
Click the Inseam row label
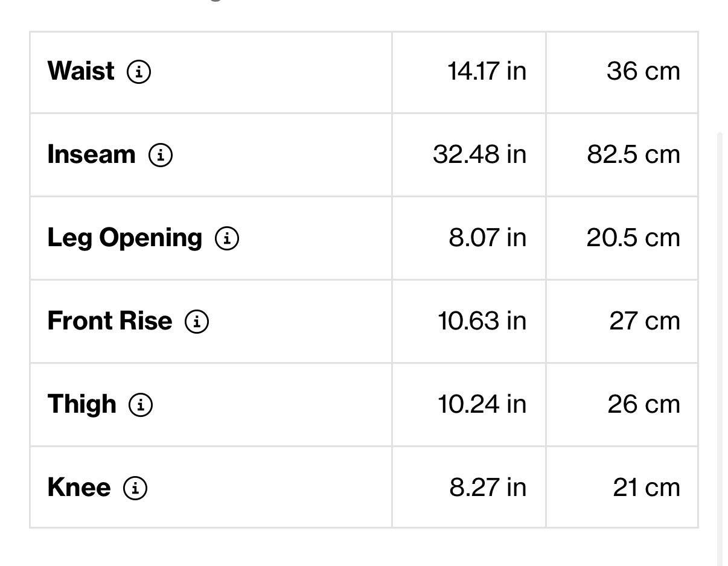(92, 154)
